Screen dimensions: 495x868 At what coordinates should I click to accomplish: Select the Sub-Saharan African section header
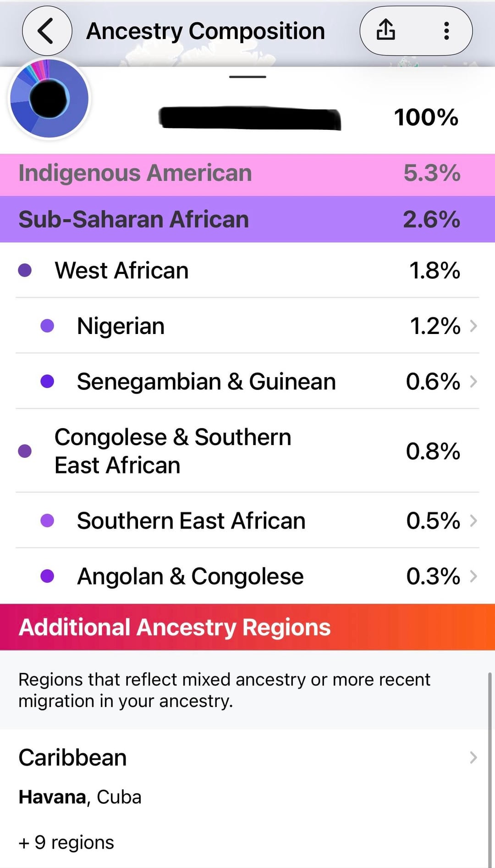click(x=247, y=219)
